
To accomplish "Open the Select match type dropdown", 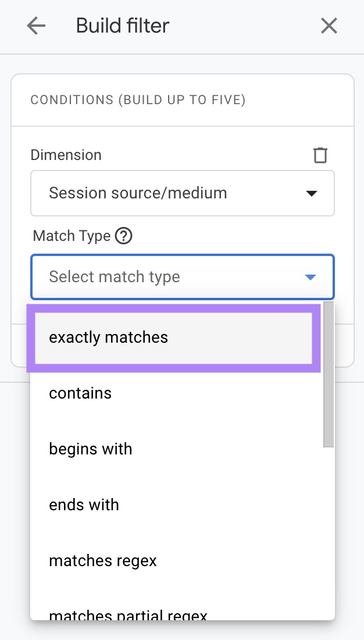I will (182, 277).
